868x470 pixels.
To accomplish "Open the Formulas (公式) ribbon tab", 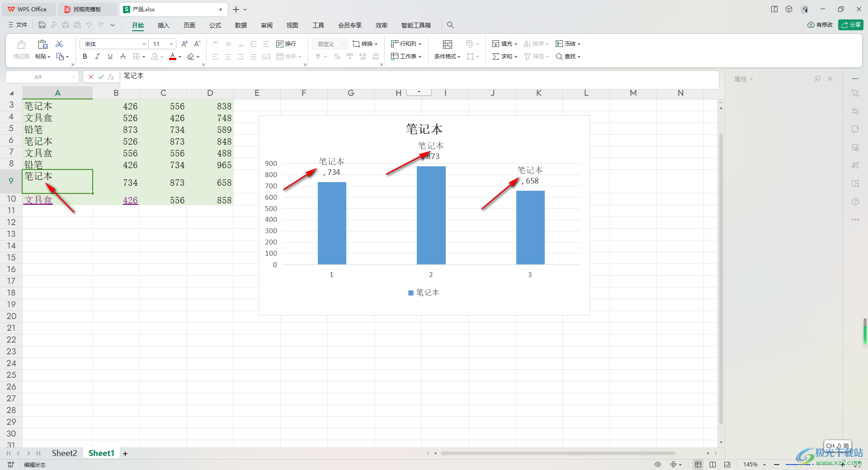I will click(215, 25).
